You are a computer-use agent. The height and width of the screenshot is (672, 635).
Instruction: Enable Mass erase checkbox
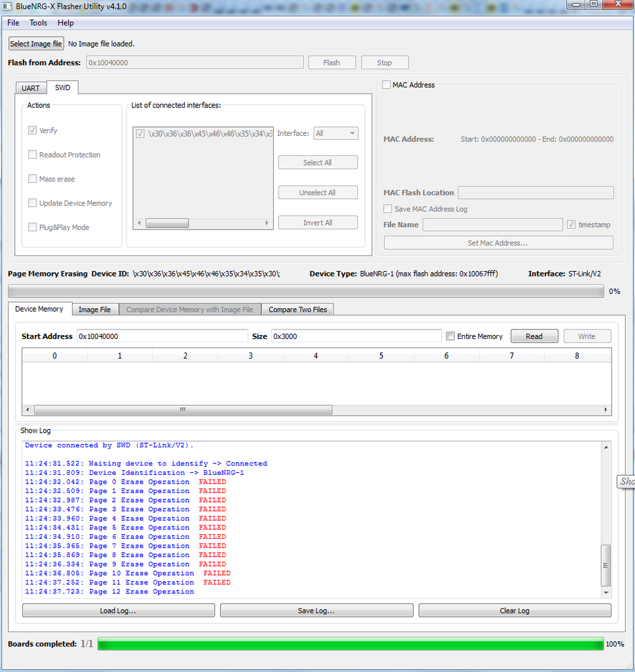[32, 179]
